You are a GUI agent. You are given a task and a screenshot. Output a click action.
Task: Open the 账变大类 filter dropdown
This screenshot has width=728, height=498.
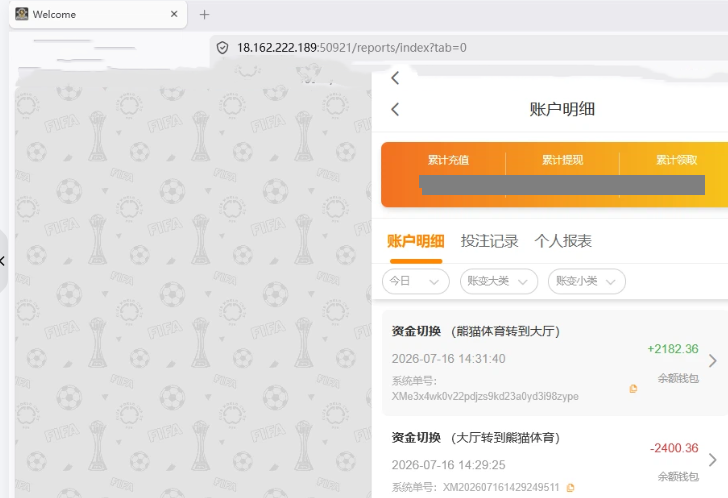[x=499, y=281]
